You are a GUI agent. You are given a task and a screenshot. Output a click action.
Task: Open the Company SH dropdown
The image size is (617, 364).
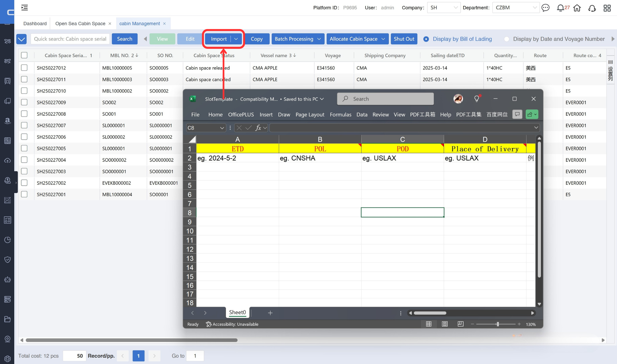[444, 8]
